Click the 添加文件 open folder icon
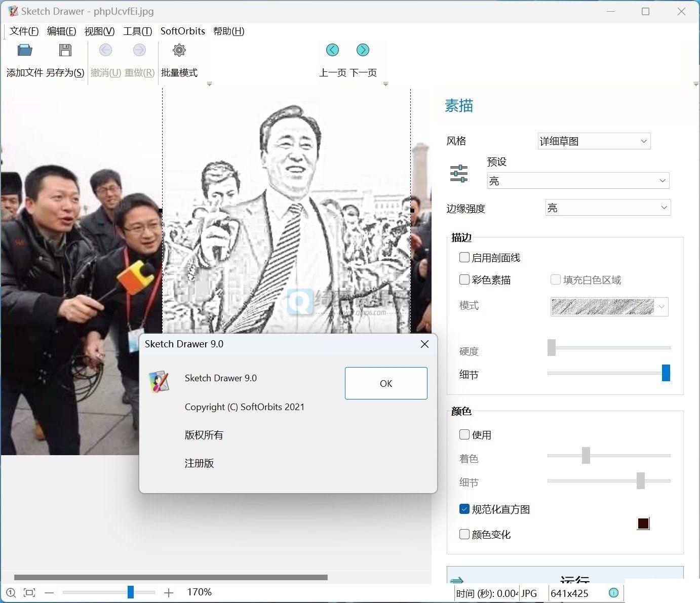This screenshot has height=603, width=700. pos(24,50)
